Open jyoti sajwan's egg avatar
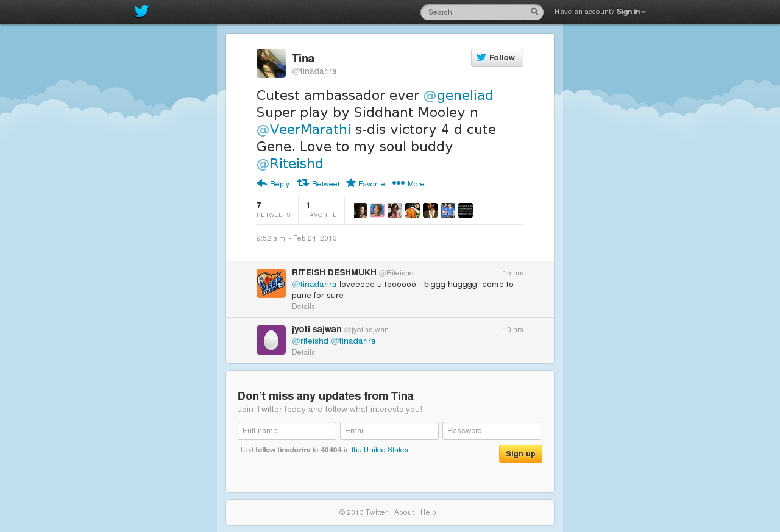This screenshot has width=780, height=532. pos(271,340)
